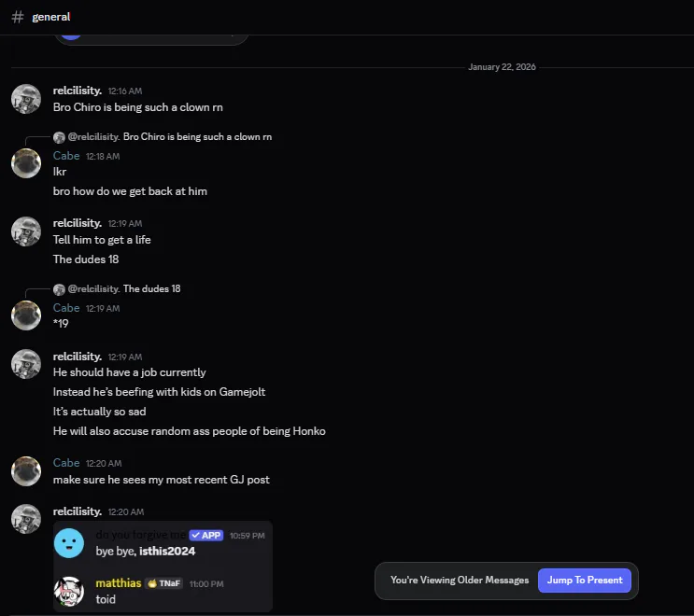
Task: Click the isthis2024 mention
Action: (x=166, y=552)
